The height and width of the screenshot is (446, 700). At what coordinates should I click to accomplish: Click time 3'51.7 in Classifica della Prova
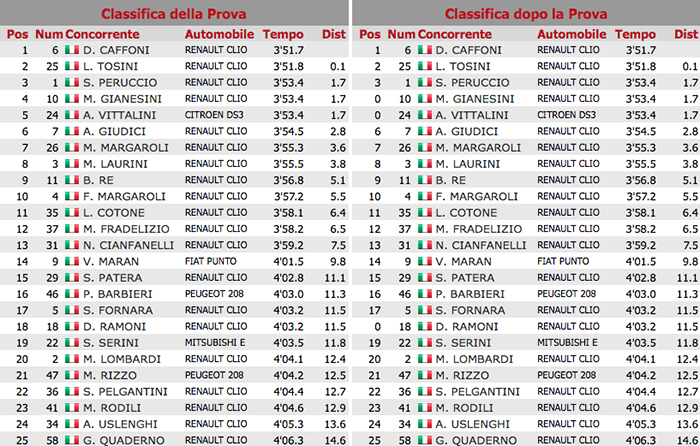[x=288, y=50]
